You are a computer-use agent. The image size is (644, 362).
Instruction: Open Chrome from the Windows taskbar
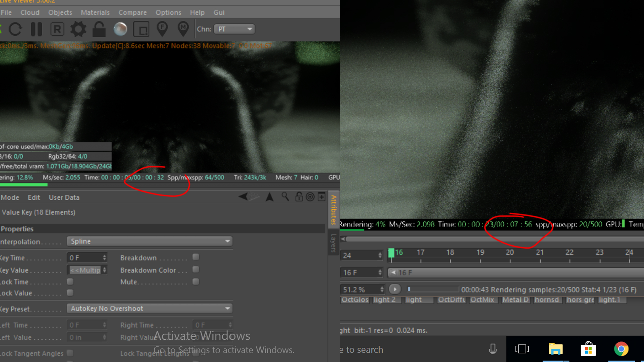pyautogui.click(x=621, y=349)
